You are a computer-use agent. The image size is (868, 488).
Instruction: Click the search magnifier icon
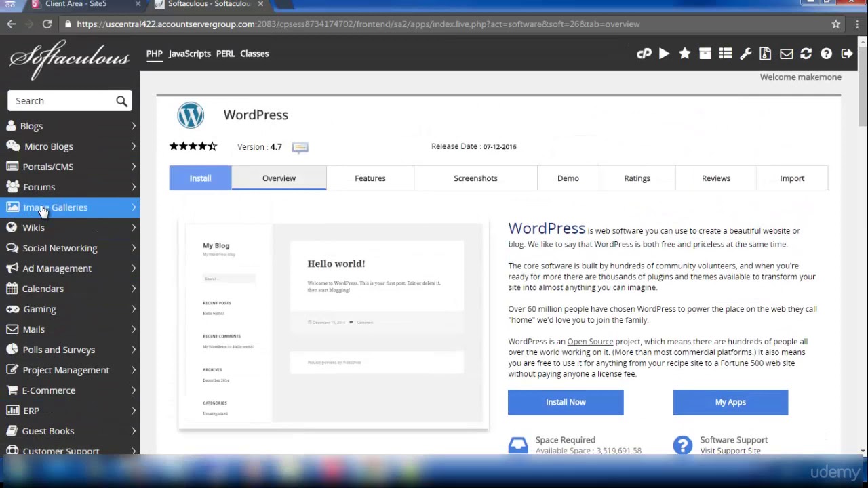pos(121,101)
